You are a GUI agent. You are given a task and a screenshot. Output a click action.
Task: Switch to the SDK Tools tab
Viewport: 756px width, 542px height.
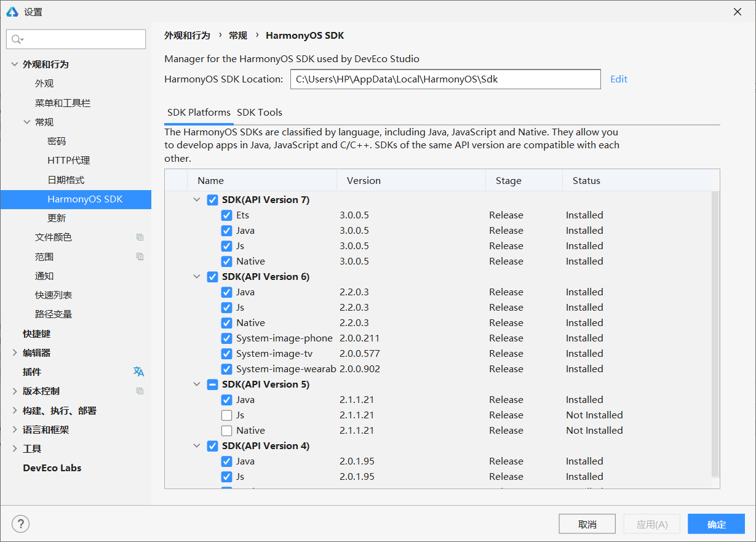coord(260,113)
